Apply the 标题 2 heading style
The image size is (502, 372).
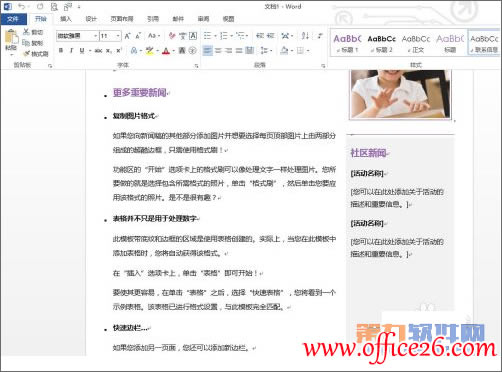pos(382,43)
